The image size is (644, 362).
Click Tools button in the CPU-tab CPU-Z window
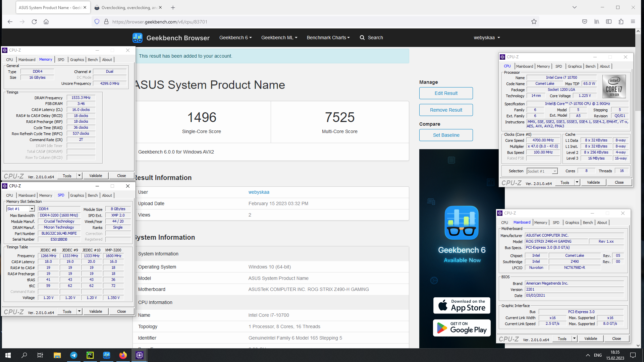[565, 182]
